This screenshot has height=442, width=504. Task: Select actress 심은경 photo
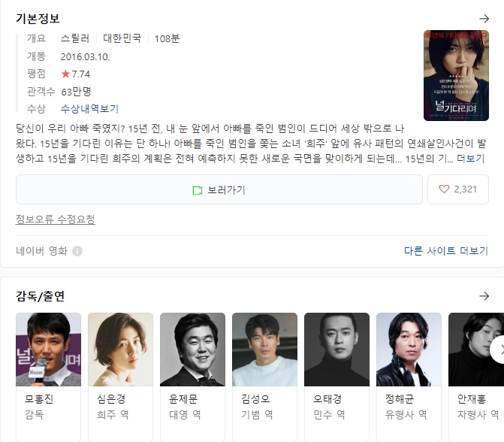point(120,350)
